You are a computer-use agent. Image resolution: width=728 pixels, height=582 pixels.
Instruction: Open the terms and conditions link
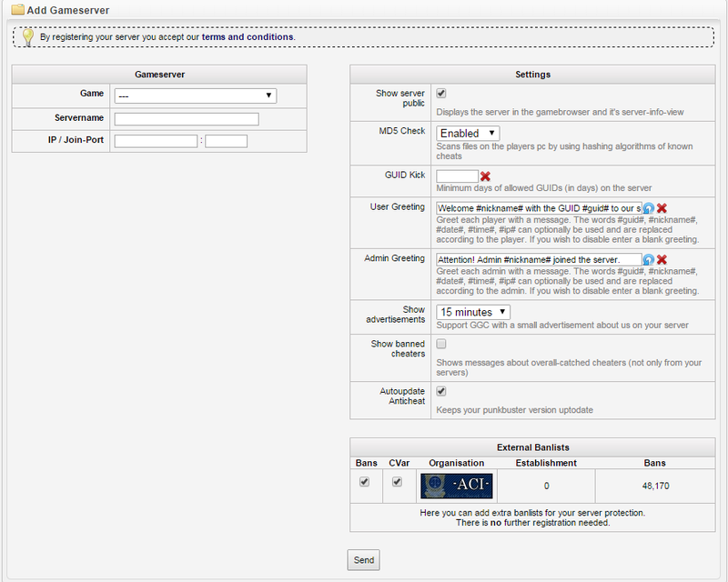click(248, 37)
